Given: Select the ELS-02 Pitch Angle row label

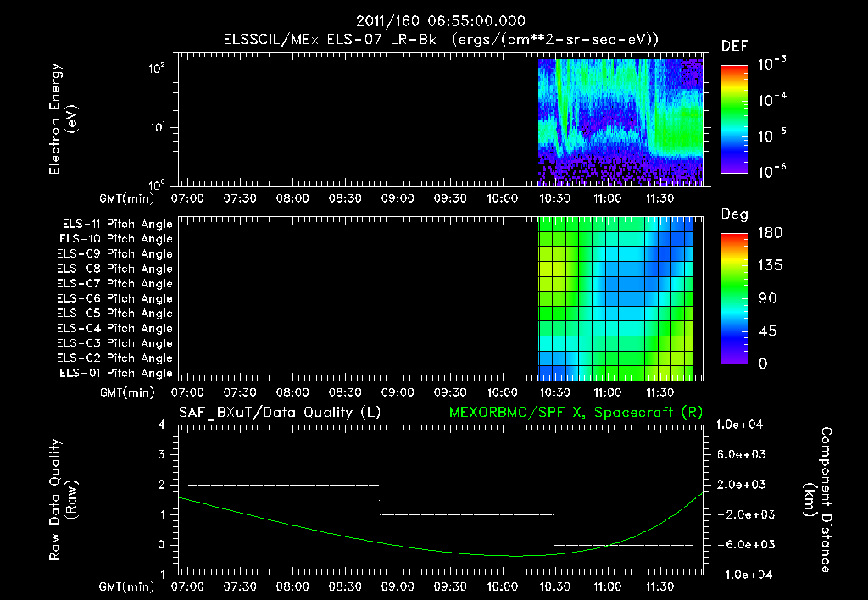Looking at the screenshot, I should click(x=114, y=358).
